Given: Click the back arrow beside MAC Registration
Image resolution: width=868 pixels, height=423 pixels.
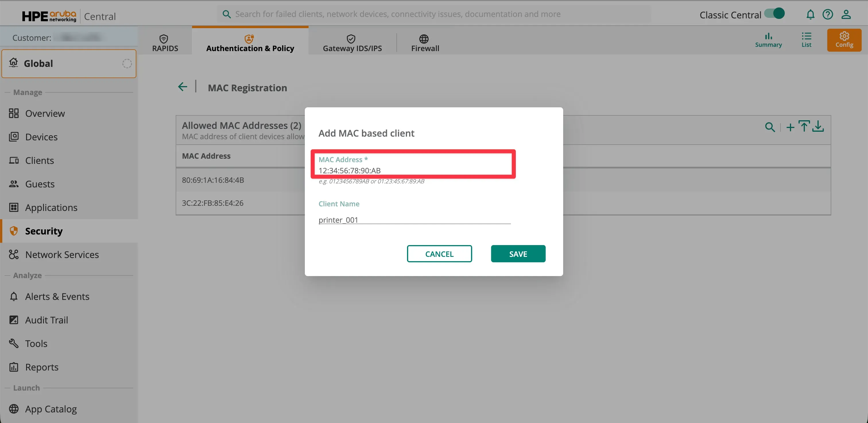Looking at the screenshot, I should coord(183,87).
